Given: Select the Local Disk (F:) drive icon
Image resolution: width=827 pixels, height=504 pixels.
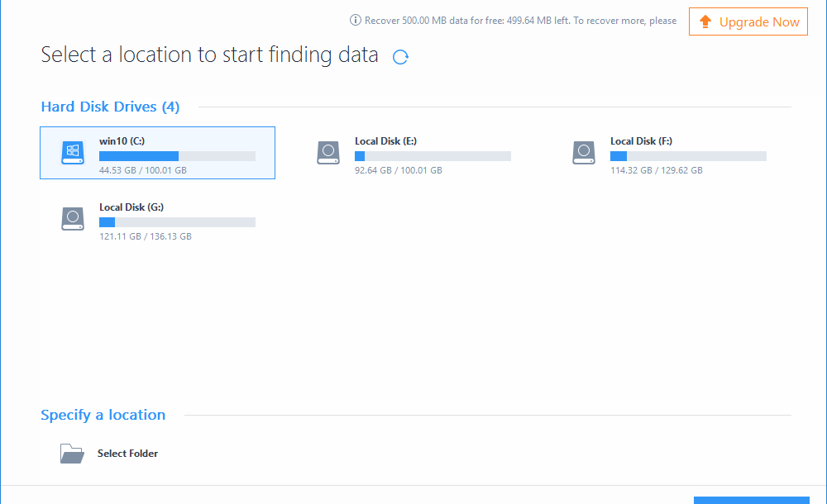Looking at the screenshot, I should [584, 152].
